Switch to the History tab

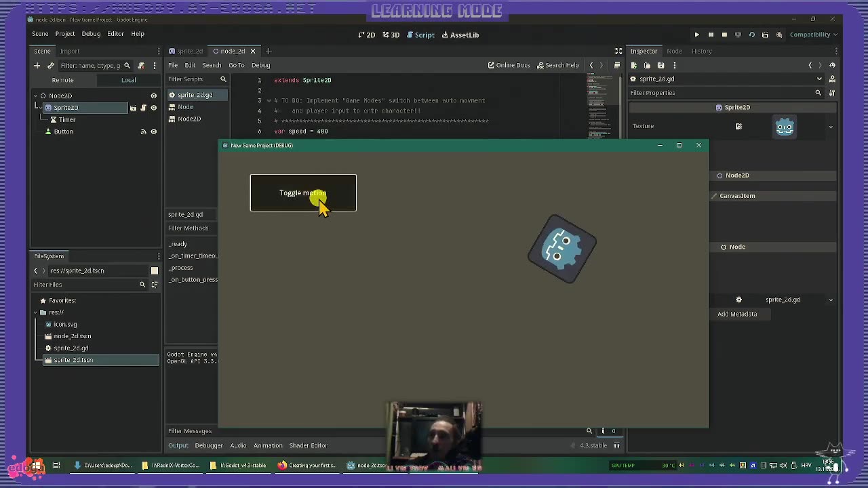coord(702,51)
